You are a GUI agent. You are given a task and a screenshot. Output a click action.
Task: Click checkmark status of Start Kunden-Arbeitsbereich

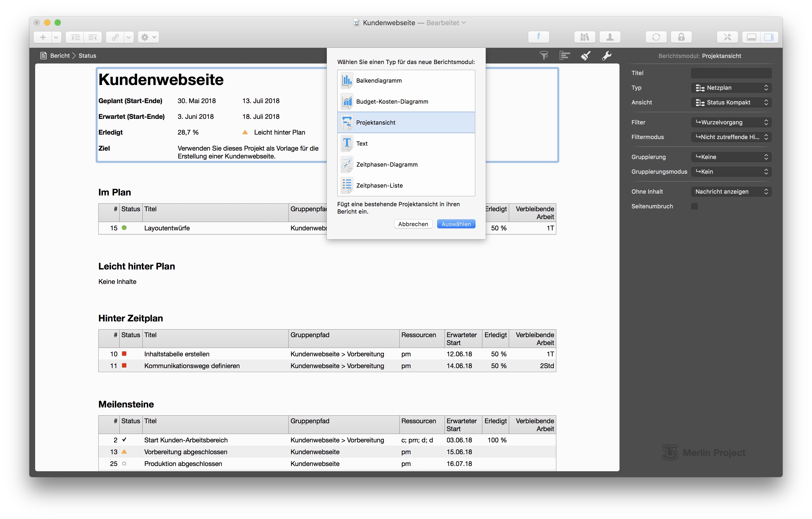point(124,440)
